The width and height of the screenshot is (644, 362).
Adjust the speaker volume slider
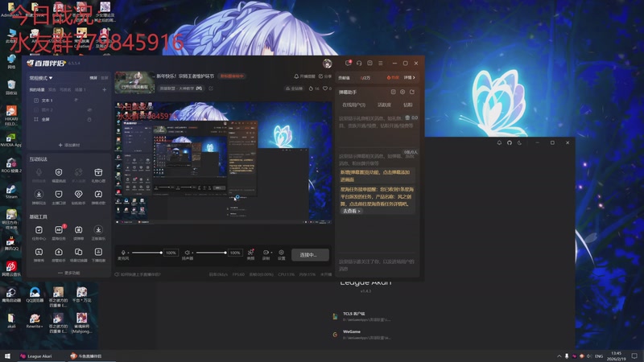click(212, 253)
